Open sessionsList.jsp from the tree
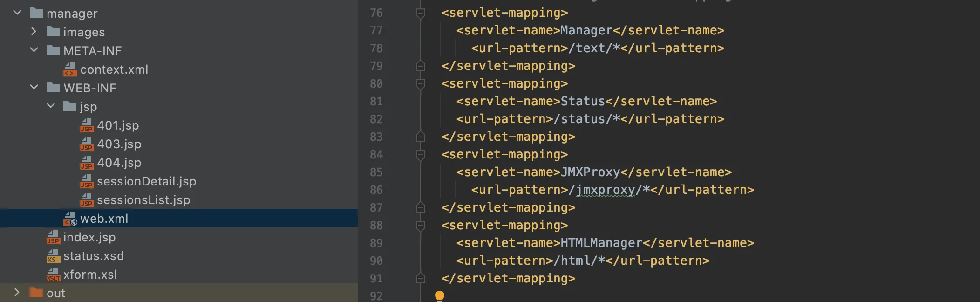 143,200
